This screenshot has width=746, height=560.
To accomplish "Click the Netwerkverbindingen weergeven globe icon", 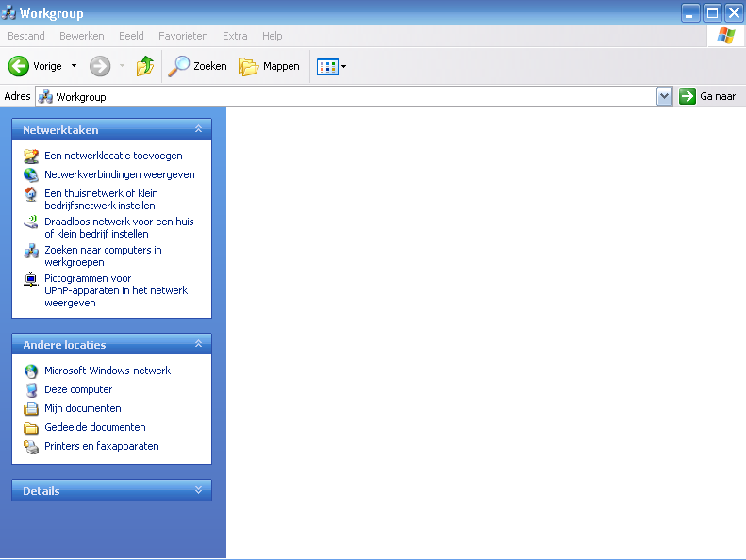I will pyautogui.click(x=31, y=175).
